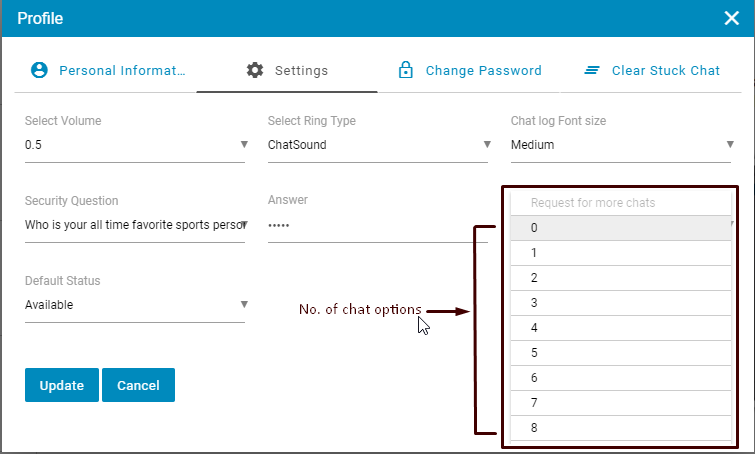
Task: Click the Clear Stuck Chat lines icon
Action: (x=592, y=70)
